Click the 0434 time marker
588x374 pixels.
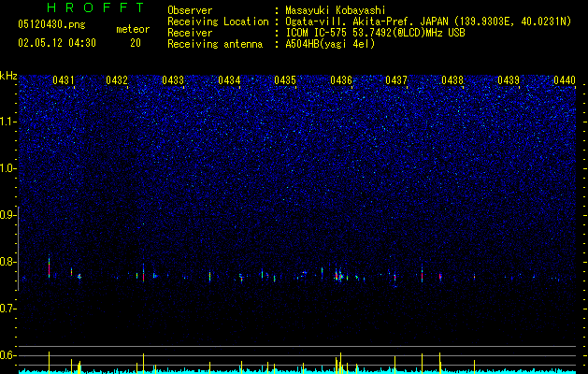229,80
